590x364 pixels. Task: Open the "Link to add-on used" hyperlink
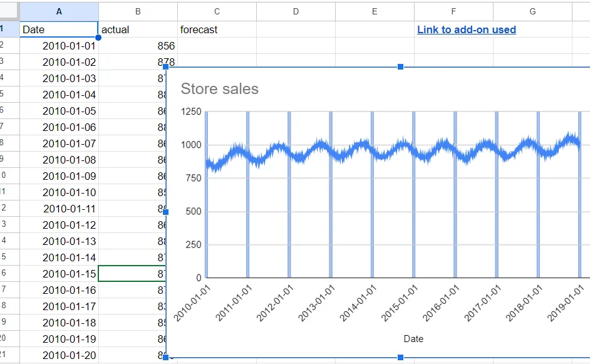pos(466,29)
